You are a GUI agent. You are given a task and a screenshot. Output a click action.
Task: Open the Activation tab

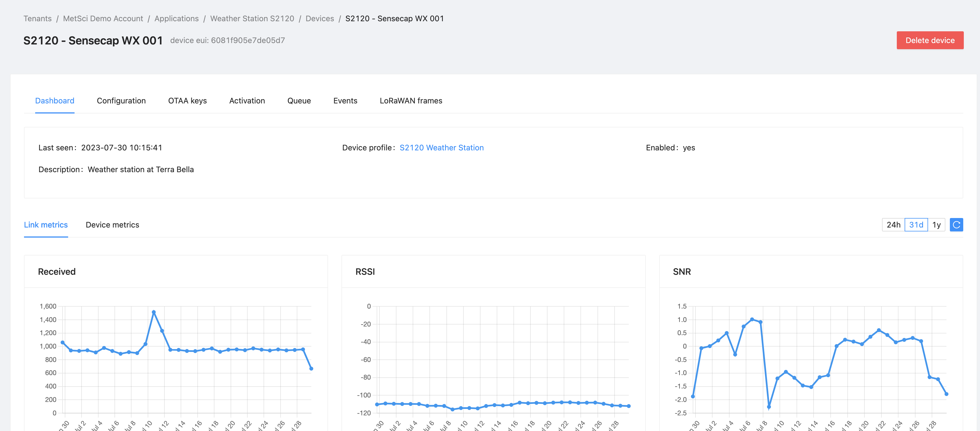click(247, 101)
